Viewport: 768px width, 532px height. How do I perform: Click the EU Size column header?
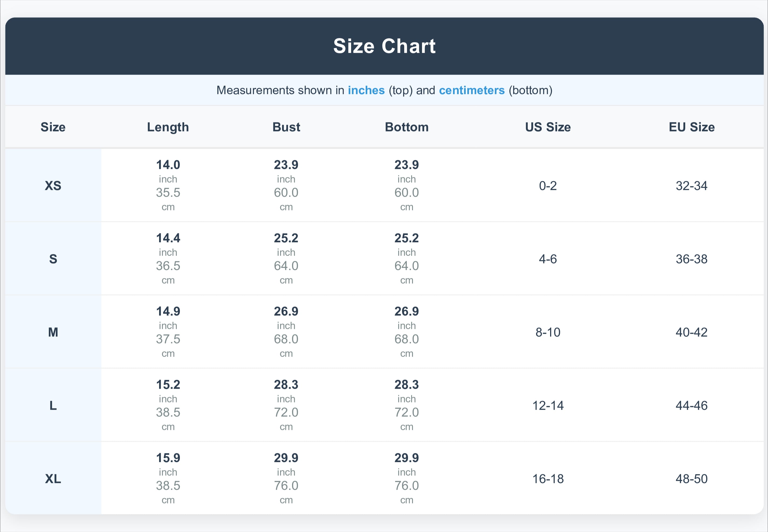coord(691,127)
